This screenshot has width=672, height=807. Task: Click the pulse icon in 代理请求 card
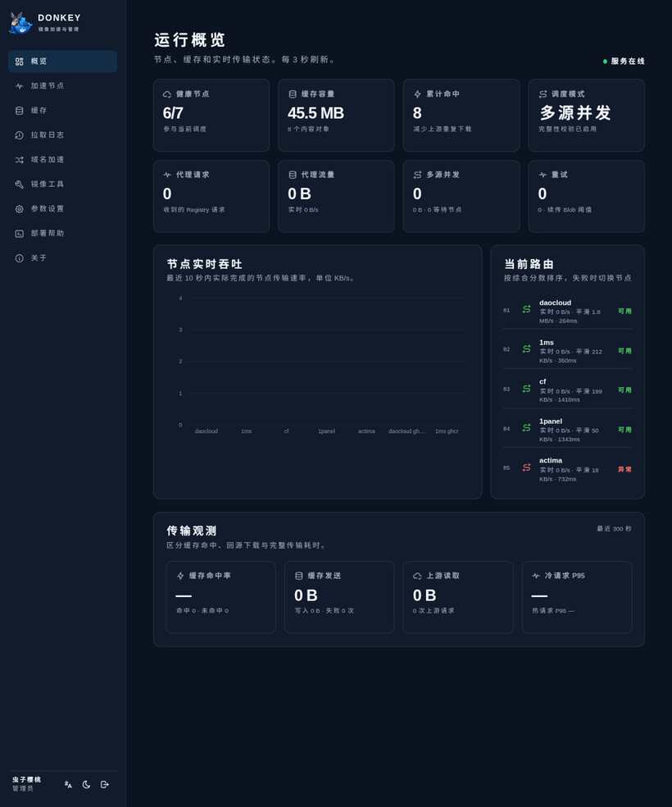167,175
